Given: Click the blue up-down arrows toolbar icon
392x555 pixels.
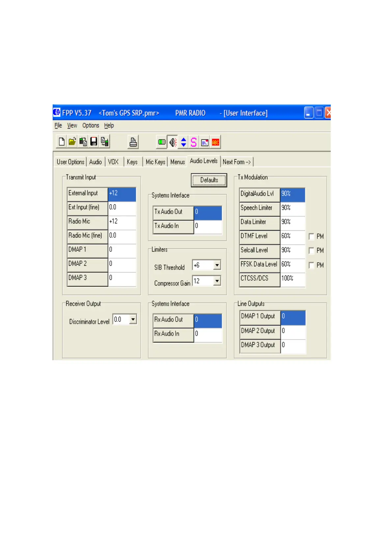Looking at the screenshot, I should tap(184, 142).
